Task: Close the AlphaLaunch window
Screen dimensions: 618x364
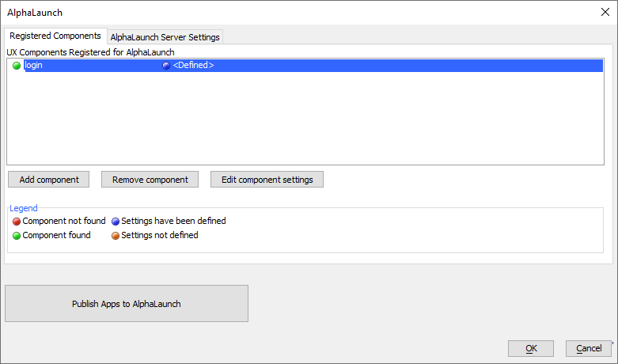Action: point(605,12)
